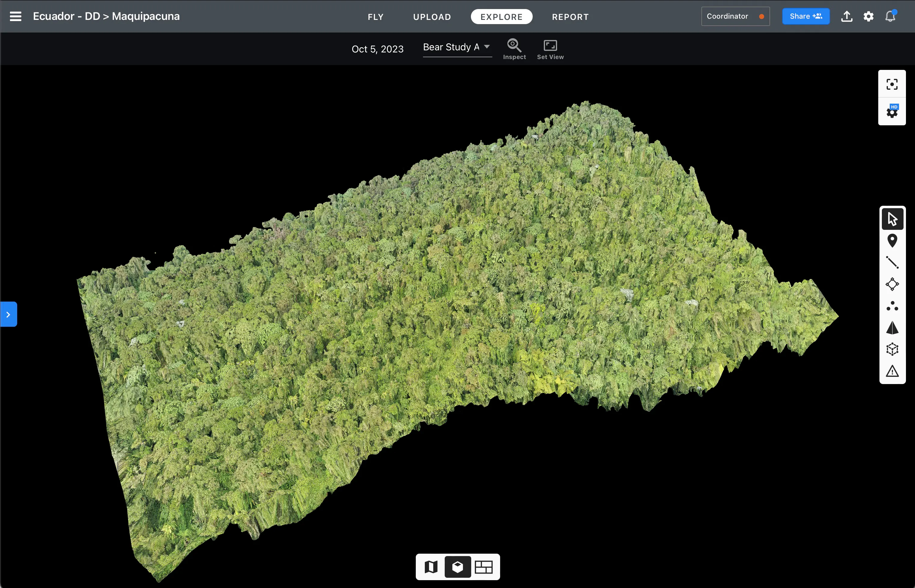Screen dimensions: 915x588
Task: Select the pyramid volume measurement tool
Action: 892,328
